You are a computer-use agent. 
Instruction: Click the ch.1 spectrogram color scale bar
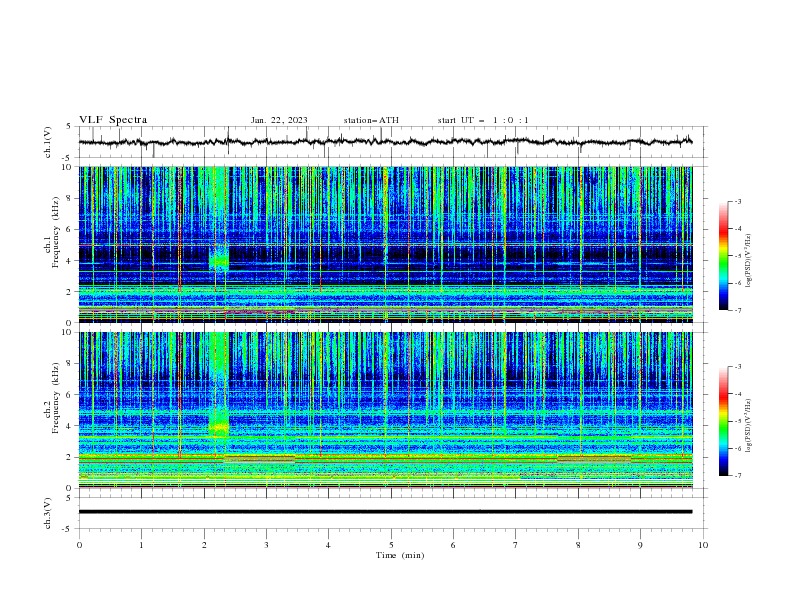(x=724, y=255)
